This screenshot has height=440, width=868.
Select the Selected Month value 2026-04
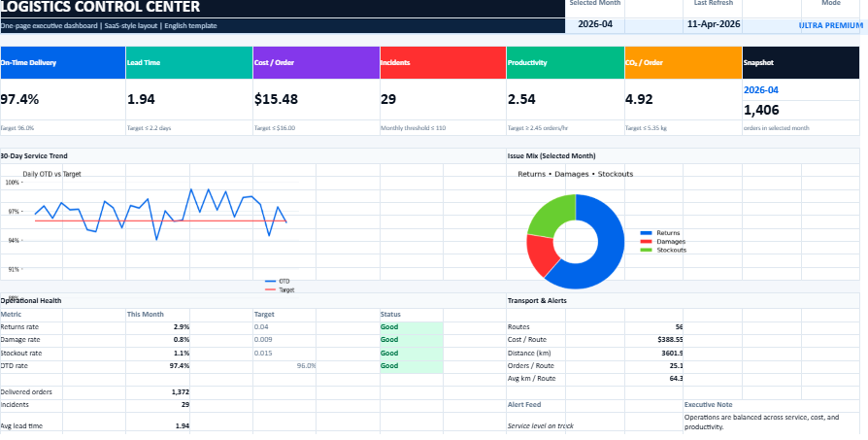[x=595, y=24]
